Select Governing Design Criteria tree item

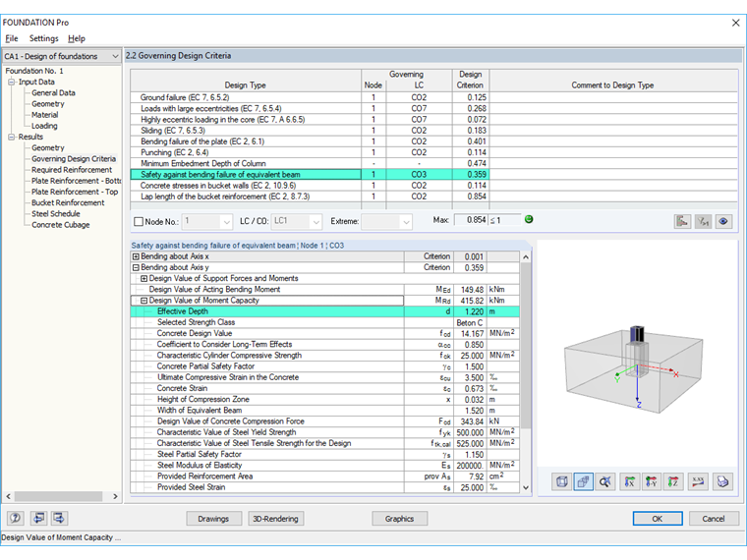click(x=74, y=158)
